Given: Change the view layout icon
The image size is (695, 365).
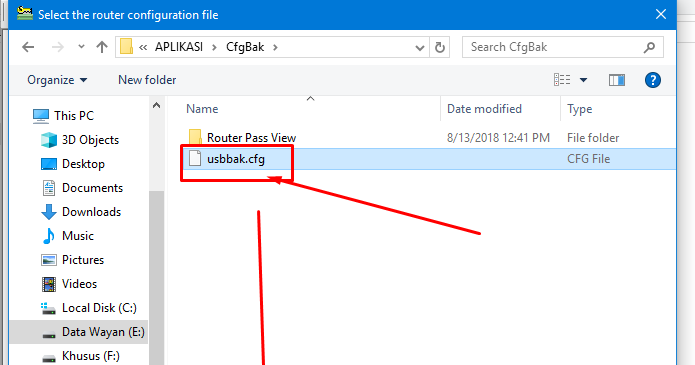Looking at the screenshot, I should tap(562, 80).
